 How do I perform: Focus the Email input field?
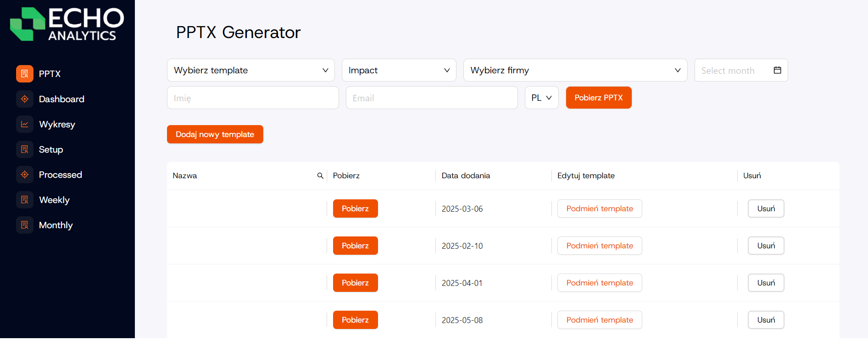click(x=431, y=98)
